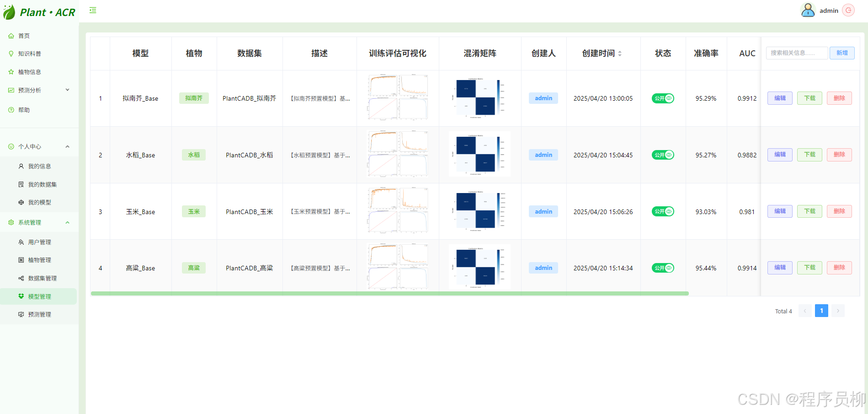Toggle 公开 status for 拟南芥_Base
The image size is (868, 414).
click(663, 98)
